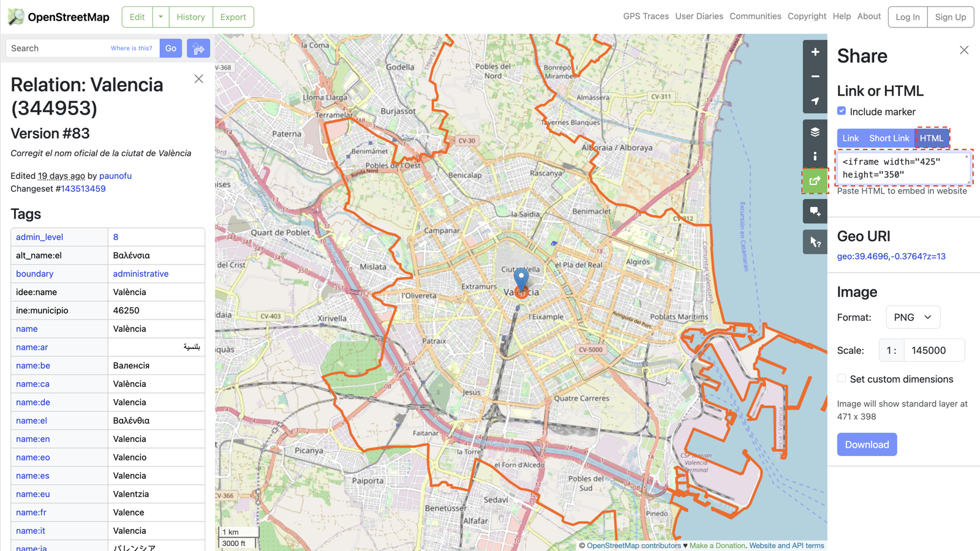980x551 pixels.
Task: Open the History menu item
Action: point(190,17)
